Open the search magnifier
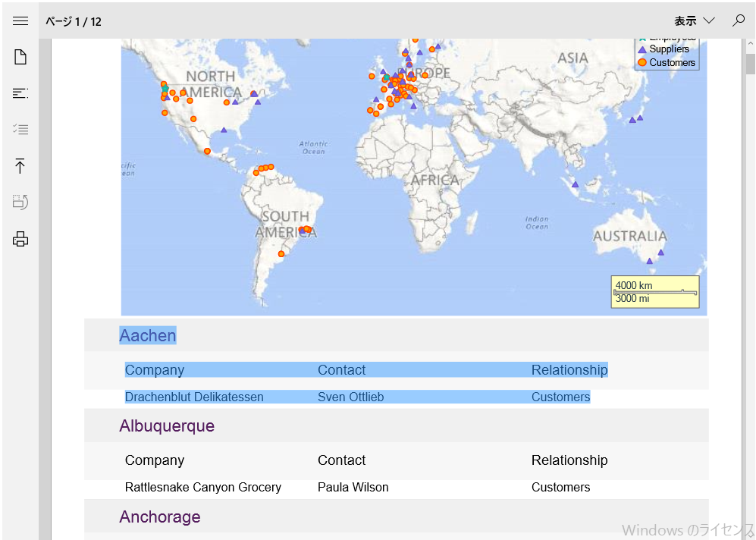Image resolution: width=756 pixels, height=540 pixels. click(738, 20)
